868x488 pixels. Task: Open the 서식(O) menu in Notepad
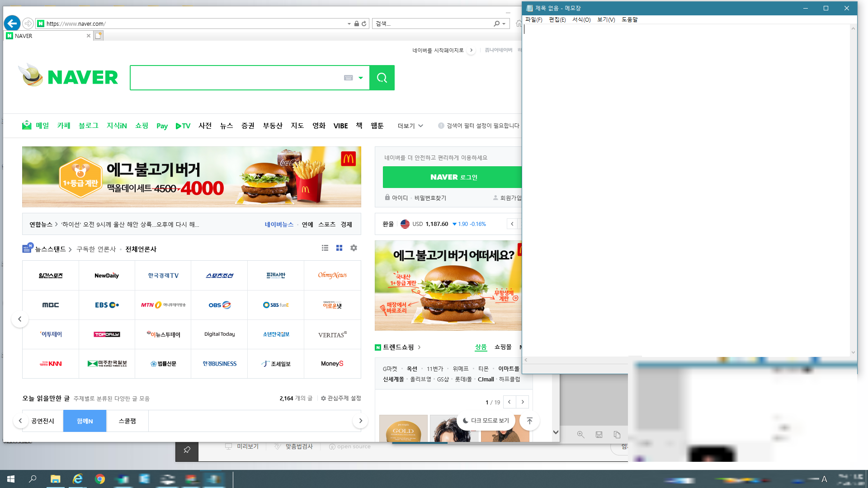(581, 19)
